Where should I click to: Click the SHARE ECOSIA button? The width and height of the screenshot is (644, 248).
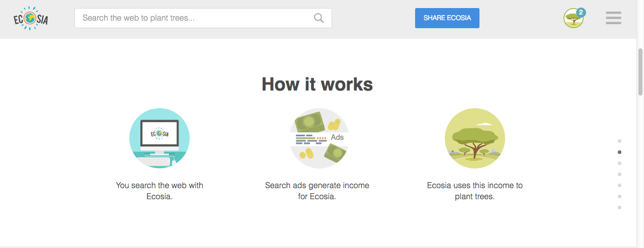pos(447,18)
